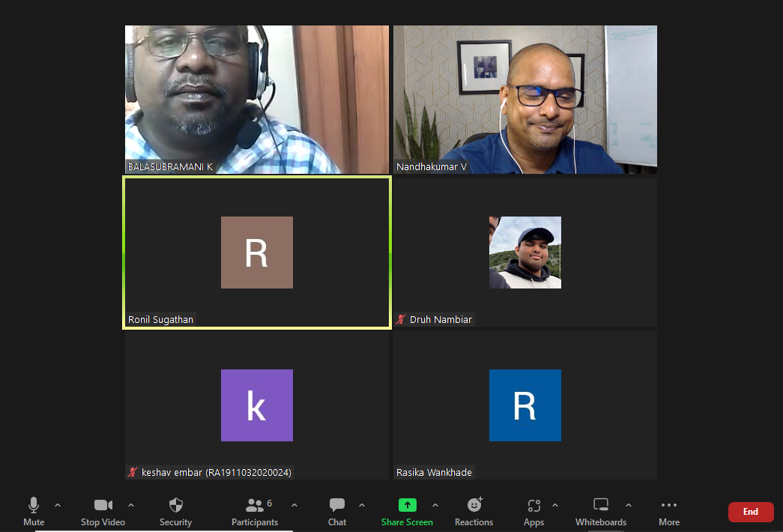783x532 pixels.
Task: Click Druh Nambiar's profile photo
Action: click(524, 253)
